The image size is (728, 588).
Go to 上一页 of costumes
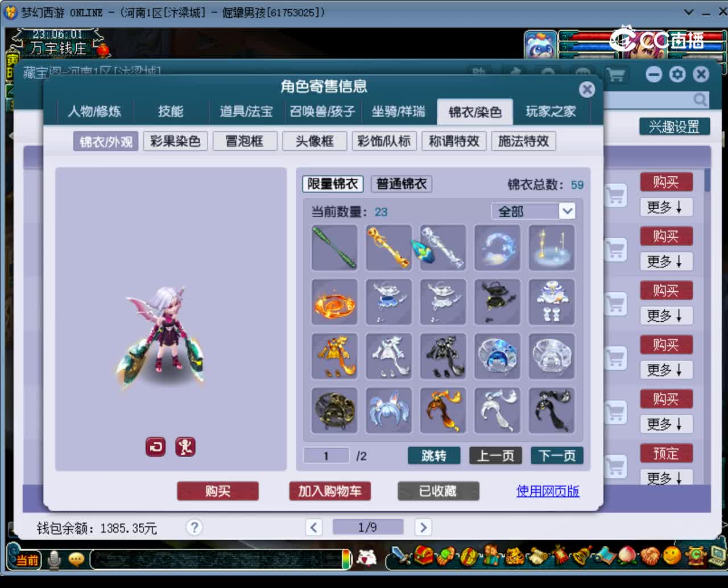tap(495, 456)
